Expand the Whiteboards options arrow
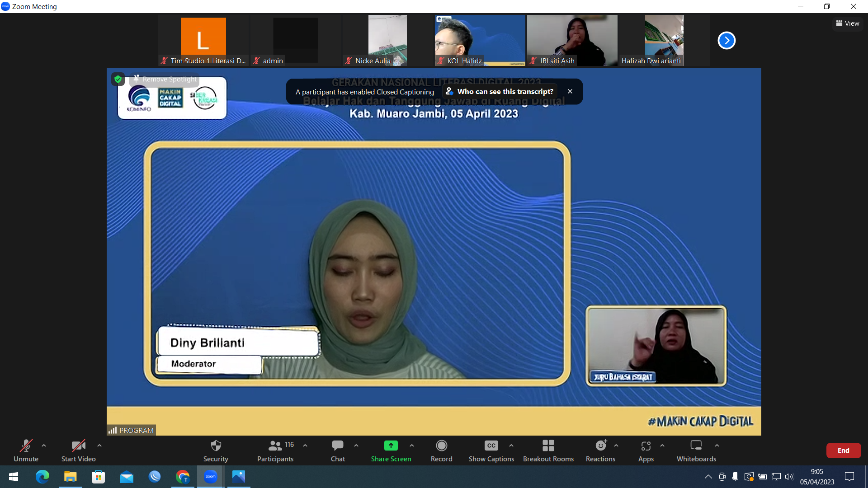The width and height of the screenshot is (868, 488). click(717, 446)
